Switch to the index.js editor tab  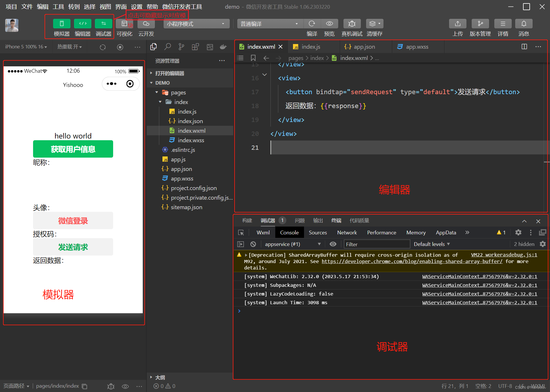[x=314, y=47]
